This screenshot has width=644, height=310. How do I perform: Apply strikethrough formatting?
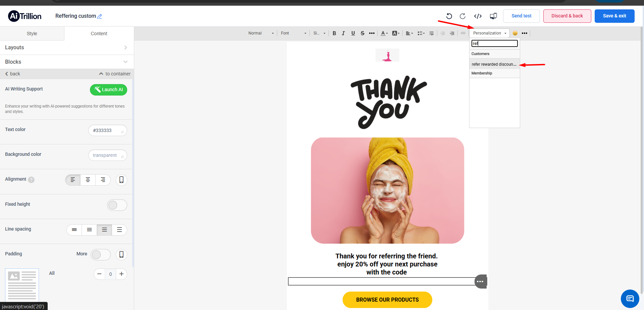362,33
